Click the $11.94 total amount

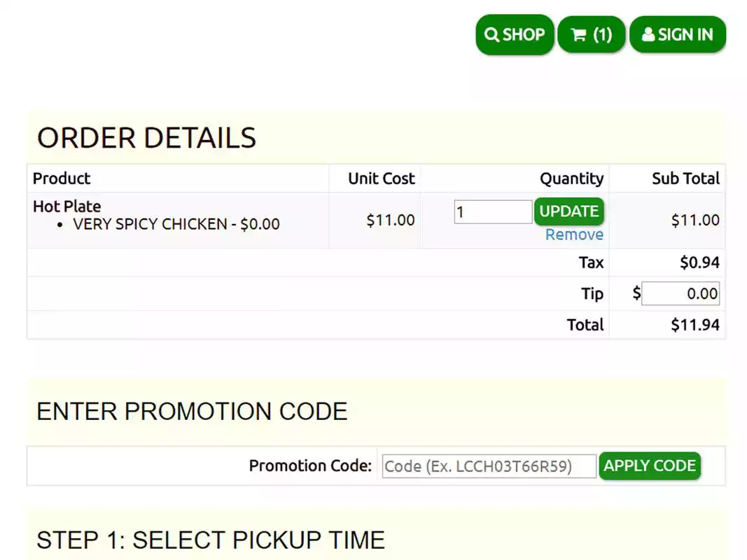point(695,325)
